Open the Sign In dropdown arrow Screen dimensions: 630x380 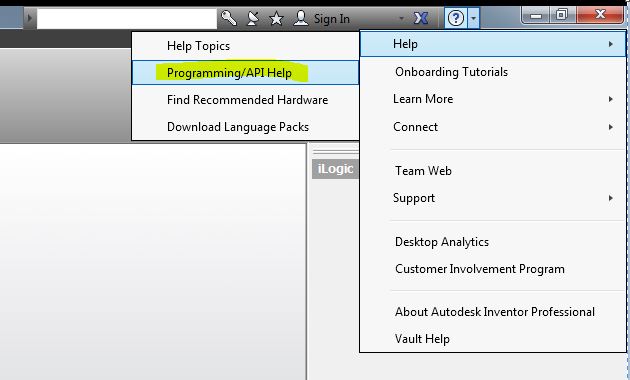click(401, 18)
